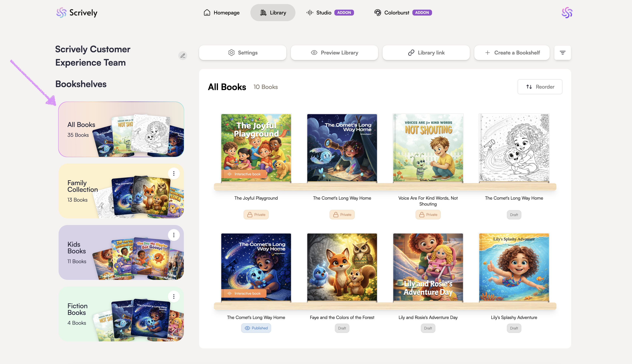The image size is (632, 364).
Task: Open Family Collection three-dot menu
Action: 174,173
